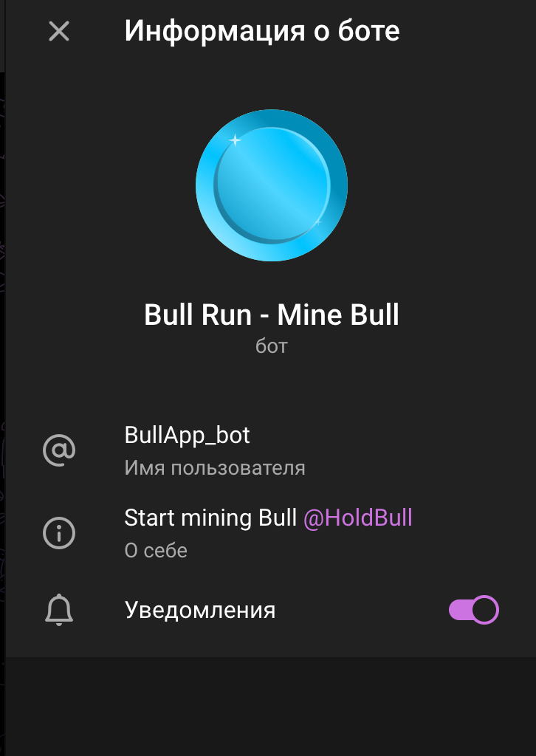Click the sparkle on the coin avatar
Image resolution: width=536 pixels, height=756 pixels.
click(235, 140)
